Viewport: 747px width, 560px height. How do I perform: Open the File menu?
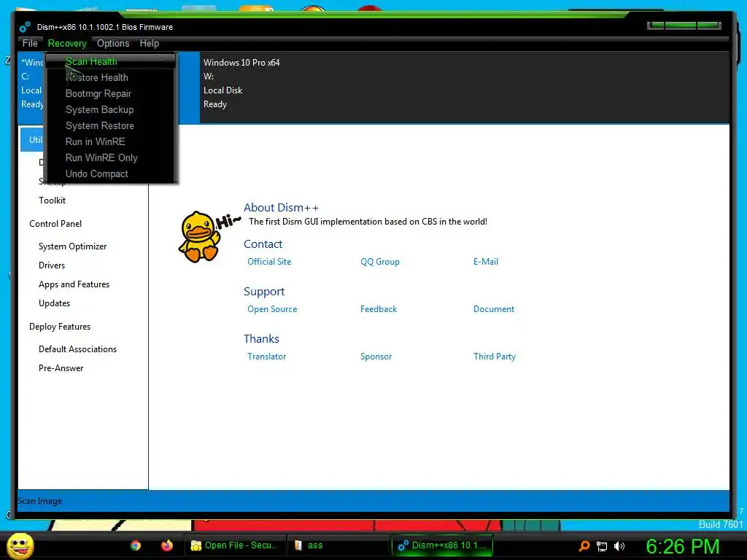point(30,43)
